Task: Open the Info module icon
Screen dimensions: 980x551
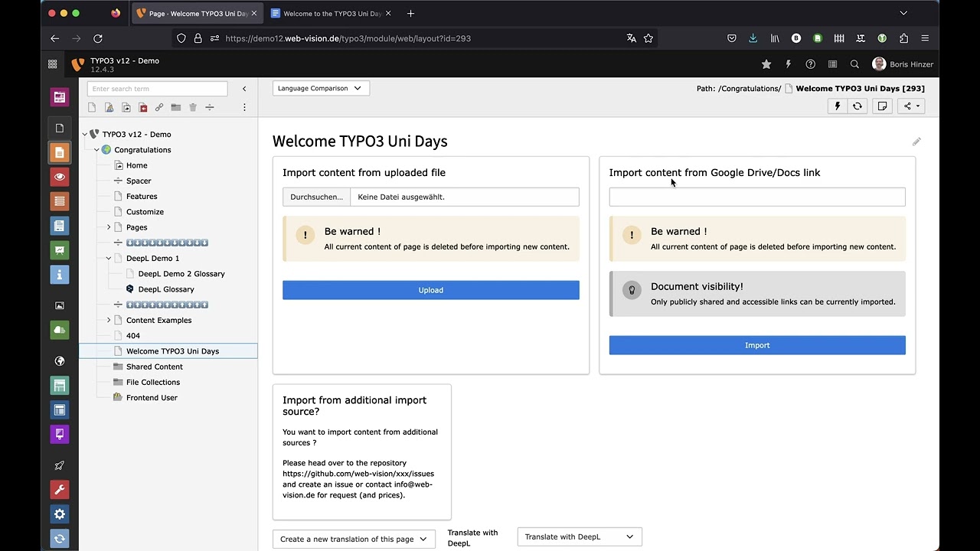Action: point(60,275)
